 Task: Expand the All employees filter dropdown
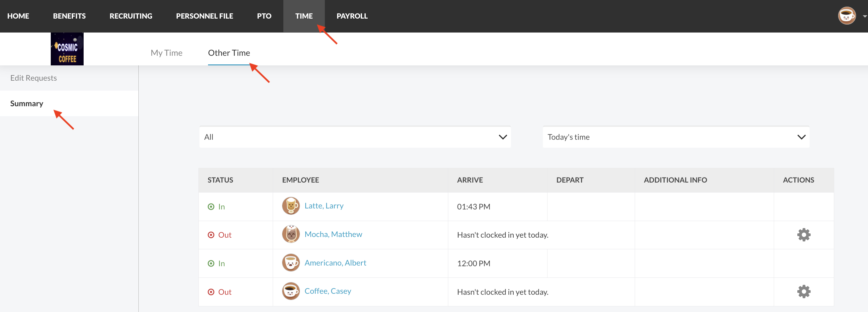(x=355, y=137)
